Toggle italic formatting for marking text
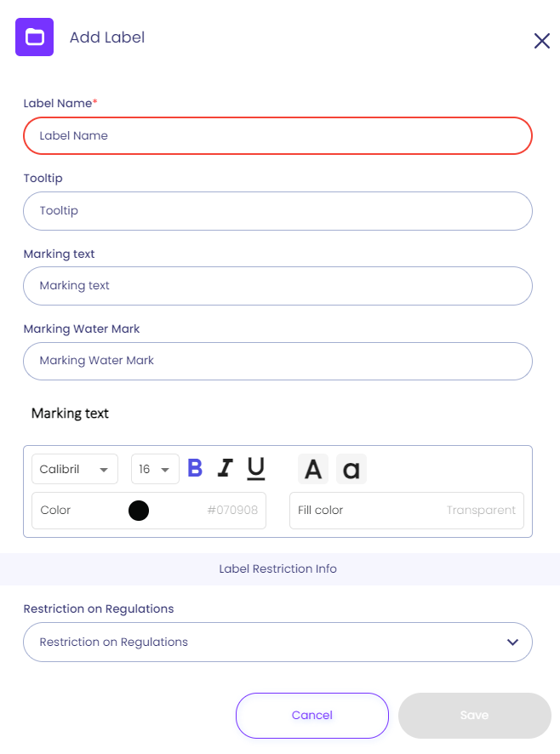Viewport: 560px width, 754px height. pos(225,468)
